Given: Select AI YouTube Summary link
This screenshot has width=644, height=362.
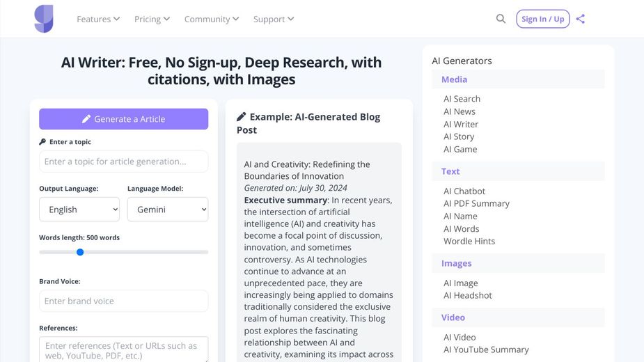Looking at the screenshot, I should (x=486, y=349).
